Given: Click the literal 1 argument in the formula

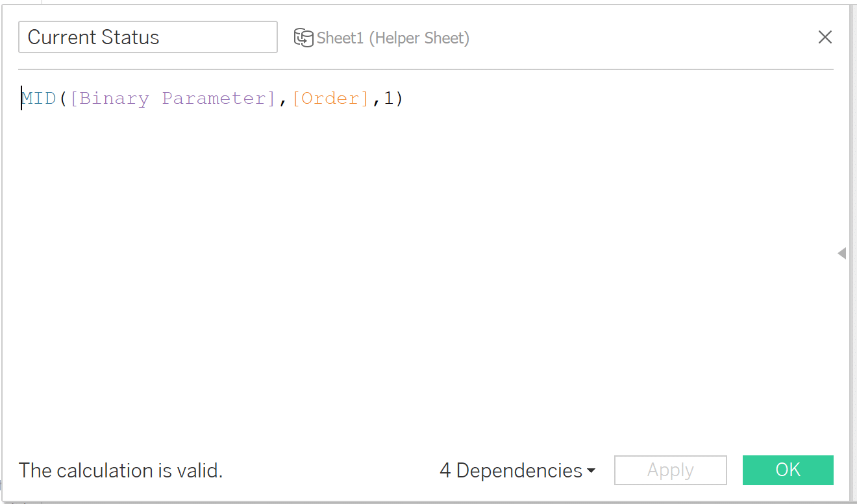Looking at the screenshot, I should pyautogui.click(x=389, y=98).
